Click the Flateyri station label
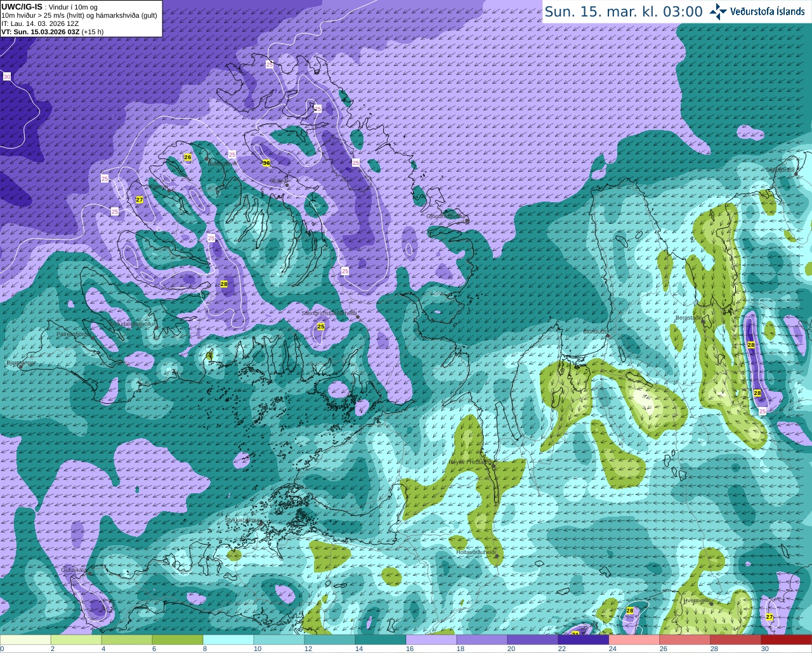 coord(160,187)
